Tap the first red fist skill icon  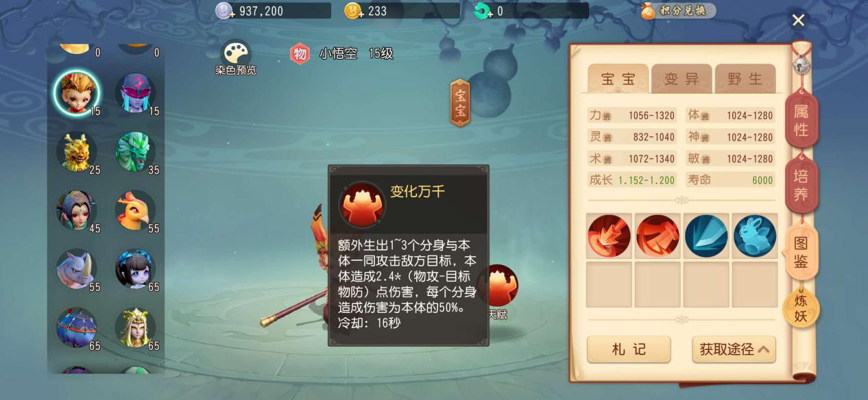click(609, 236)
